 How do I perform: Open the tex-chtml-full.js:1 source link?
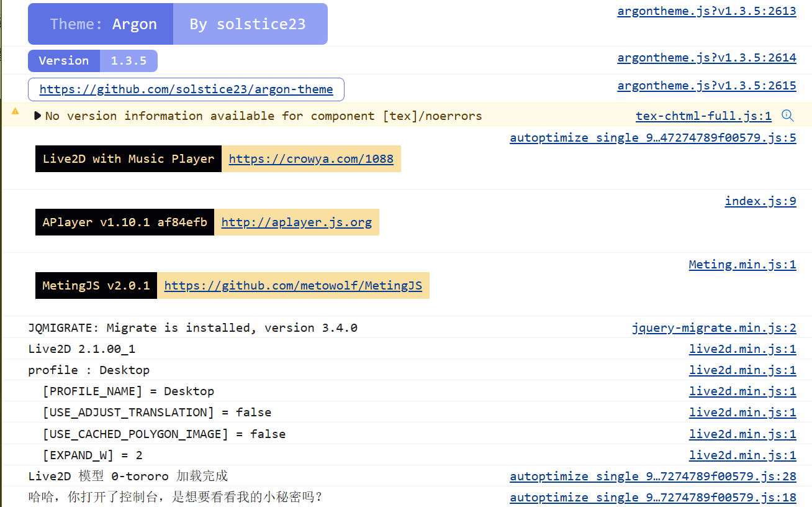[703, 116]
